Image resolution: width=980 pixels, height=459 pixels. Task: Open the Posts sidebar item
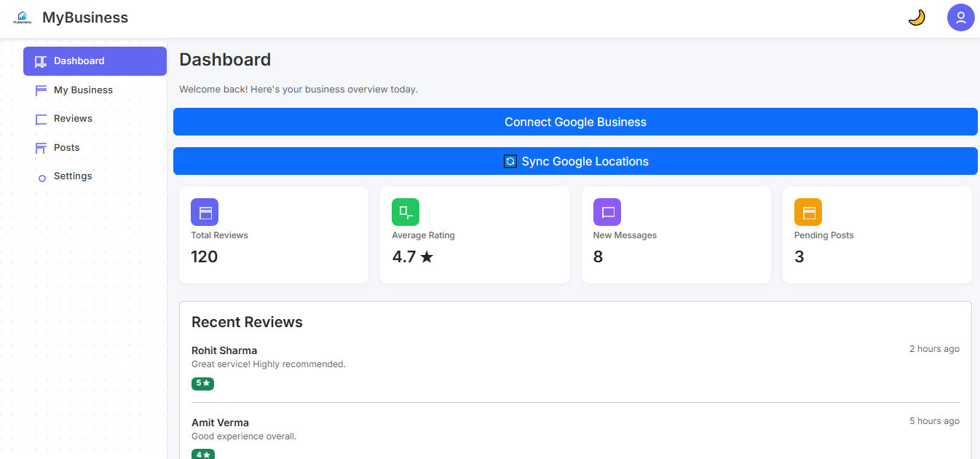66,148
